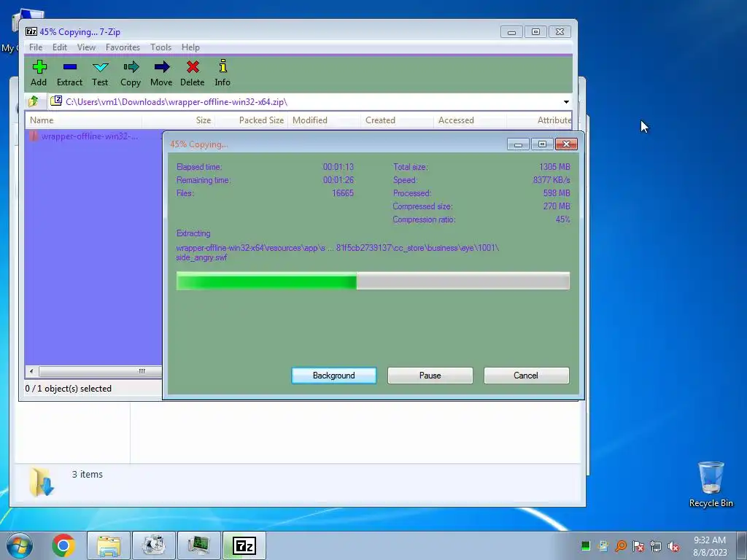Click the Processed value 598 MB

pyautogui.click(x=557, y=193)
